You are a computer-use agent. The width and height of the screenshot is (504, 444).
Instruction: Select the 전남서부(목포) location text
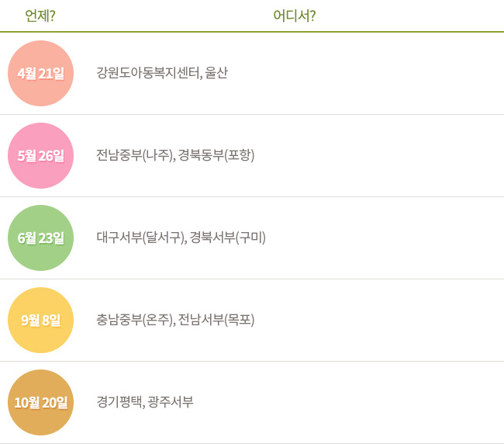point(216,320)
